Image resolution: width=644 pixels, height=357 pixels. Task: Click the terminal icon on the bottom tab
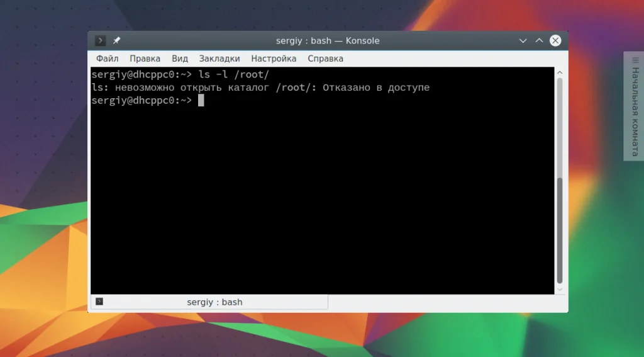click(x=99, y=302)
